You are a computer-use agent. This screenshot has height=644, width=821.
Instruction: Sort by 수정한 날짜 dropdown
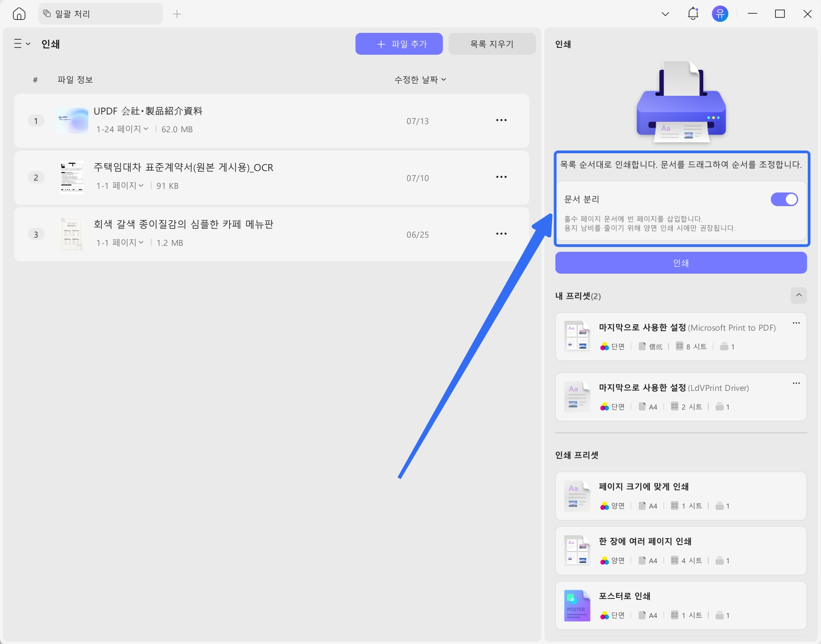coord(420,80)
